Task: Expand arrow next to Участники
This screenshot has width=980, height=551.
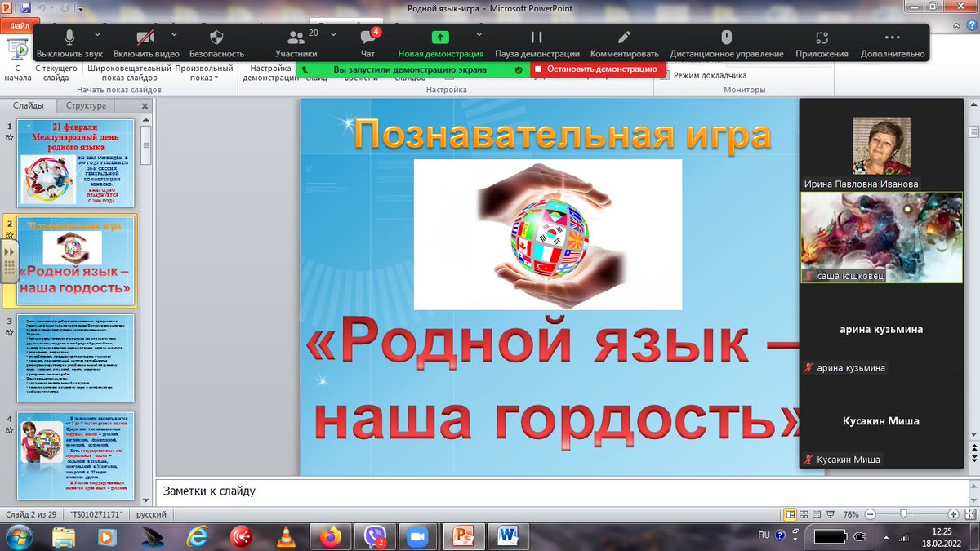Action: coord(333,34)
